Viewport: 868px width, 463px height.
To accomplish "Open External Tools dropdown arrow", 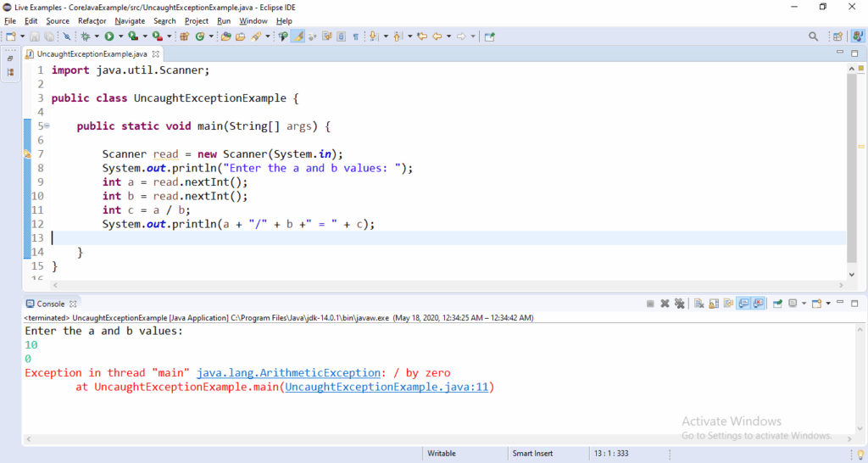I will [x=170, y=36].
